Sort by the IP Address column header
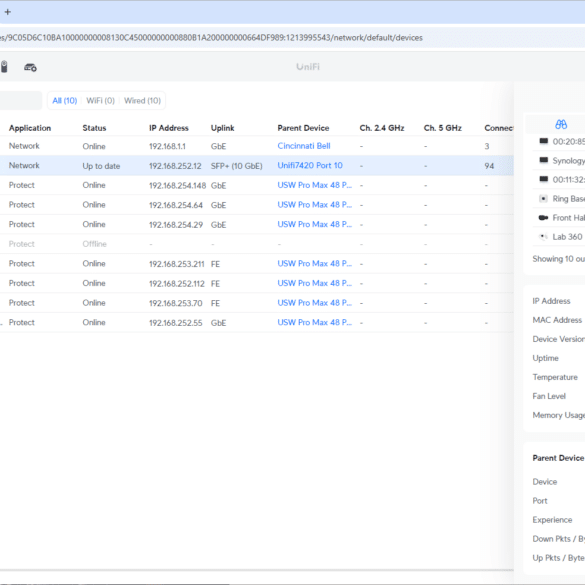585x585 pixels. tap(169, 128)
